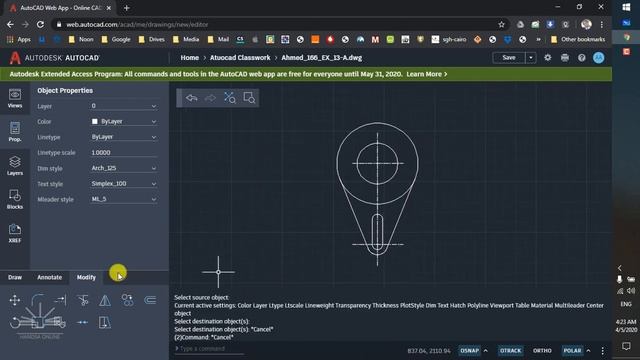Screen dimensions: 640x360
Task: Select the Move tool in Modify panel
Action: pos(15,300)
